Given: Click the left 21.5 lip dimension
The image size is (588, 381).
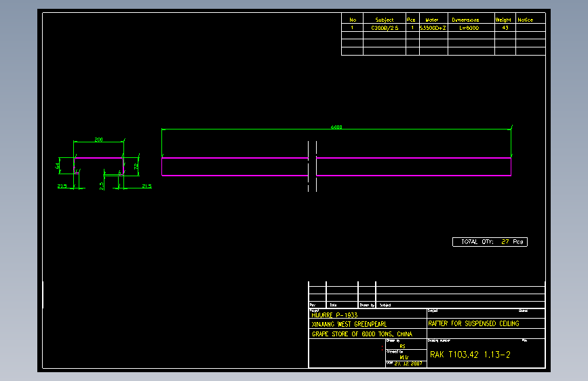Looking at the screenshot, I should click(62, 186).
